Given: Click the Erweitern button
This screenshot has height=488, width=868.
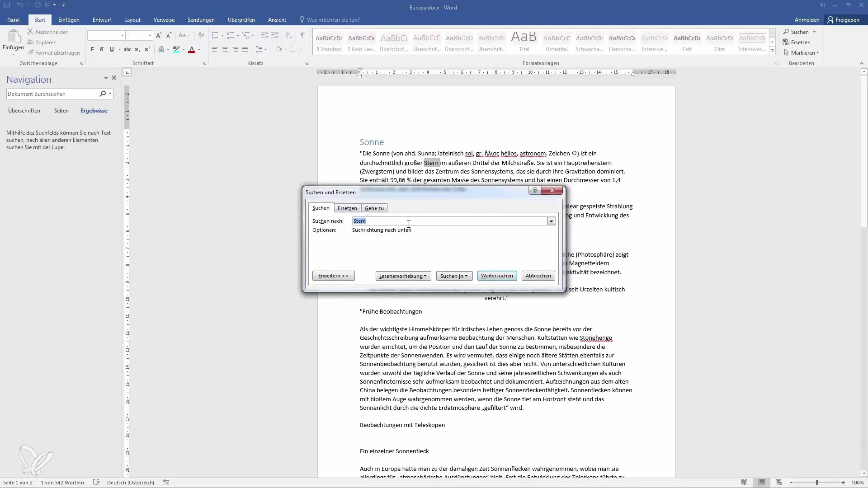Looking at the screenshot, I should 333,275.
